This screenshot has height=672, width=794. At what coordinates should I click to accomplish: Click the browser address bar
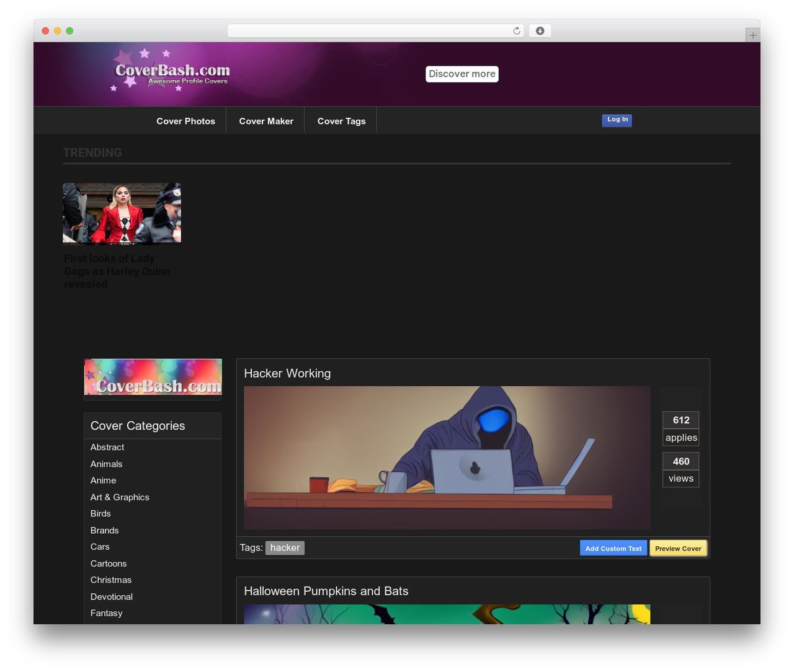pos(376,31)
